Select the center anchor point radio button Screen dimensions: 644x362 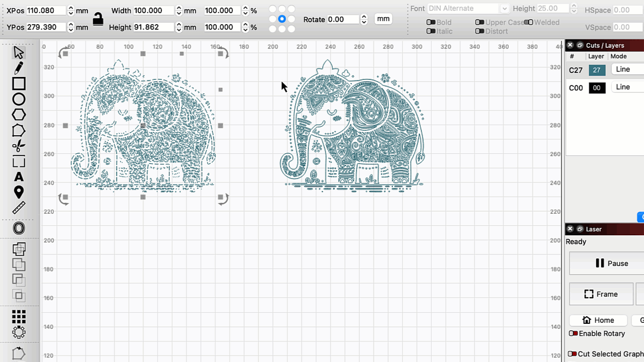click(282, 19)
